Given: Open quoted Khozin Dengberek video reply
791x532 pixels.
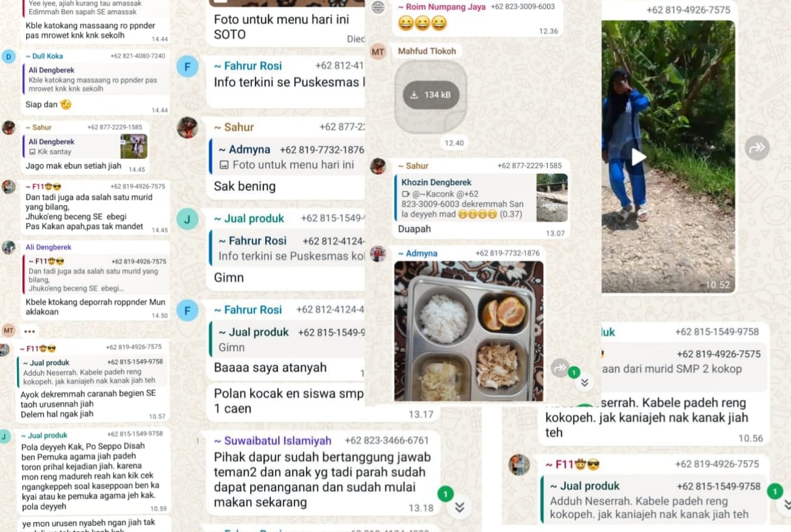Looking at the screenshot, I should click(x=483, y=198).
